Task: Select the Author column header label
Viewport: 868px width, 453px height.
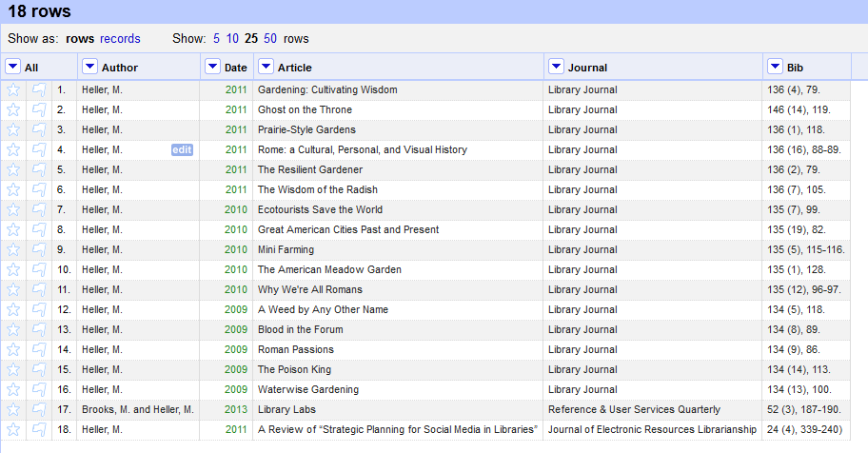Action: pos(120,68)
